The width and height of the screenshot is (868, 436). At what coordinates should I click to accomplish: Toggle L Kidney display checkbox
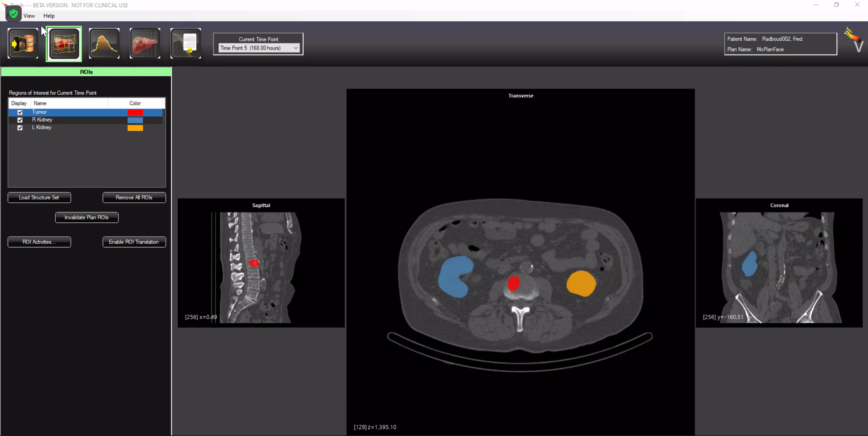(20, 127)
